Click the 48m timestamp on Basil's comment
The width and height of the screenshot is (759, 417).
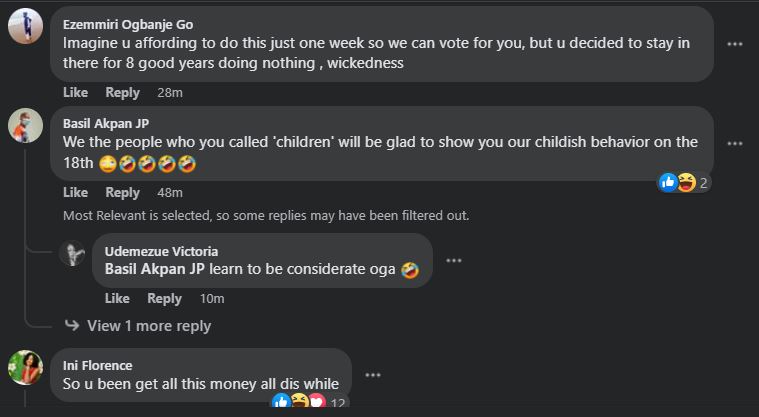[x=170, y=192]
